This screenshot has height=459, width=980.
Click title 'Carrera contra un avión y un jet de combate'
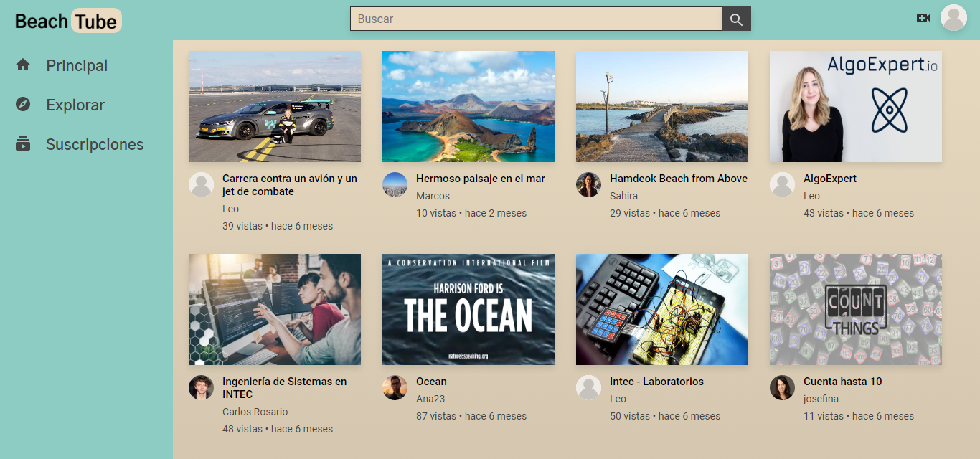[x=290, y=185]
